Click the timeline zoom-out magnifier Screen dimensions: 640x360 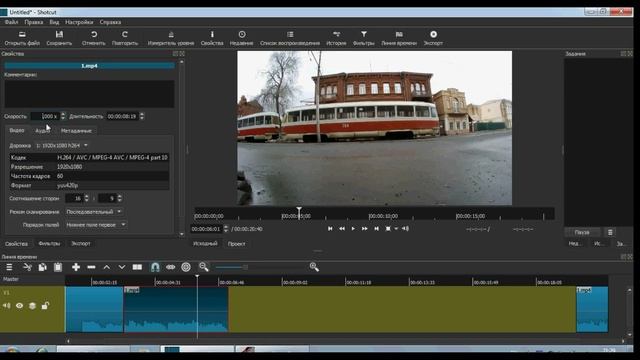coord(204,267)
